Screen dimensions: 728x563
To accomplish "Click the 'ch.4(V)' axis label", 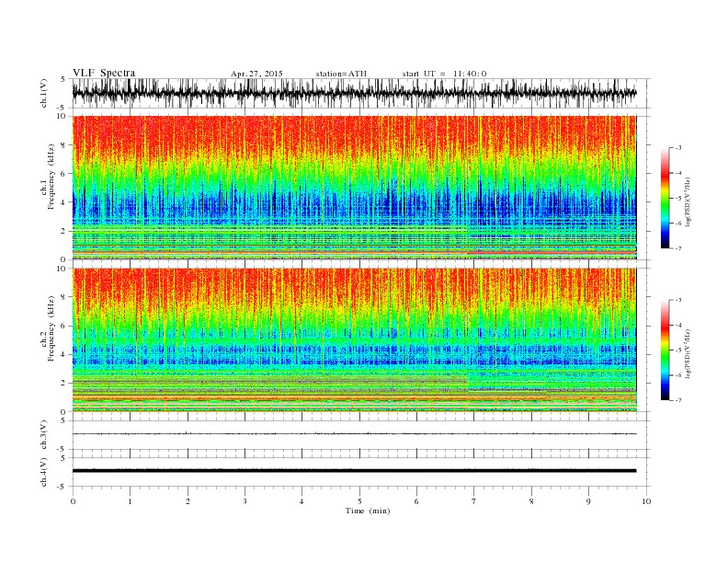I will pos(43,472).
